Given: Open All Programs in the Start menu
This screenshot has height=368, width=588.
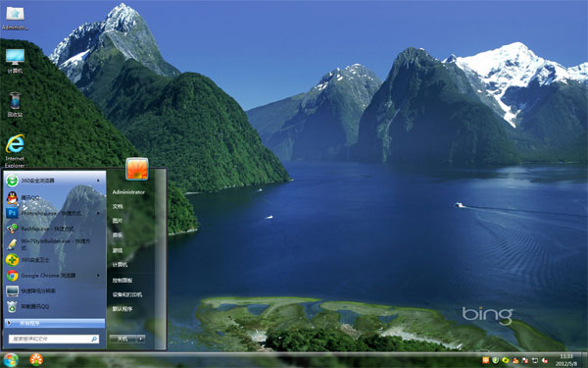Looking at the screenshot, I should 55,323.
